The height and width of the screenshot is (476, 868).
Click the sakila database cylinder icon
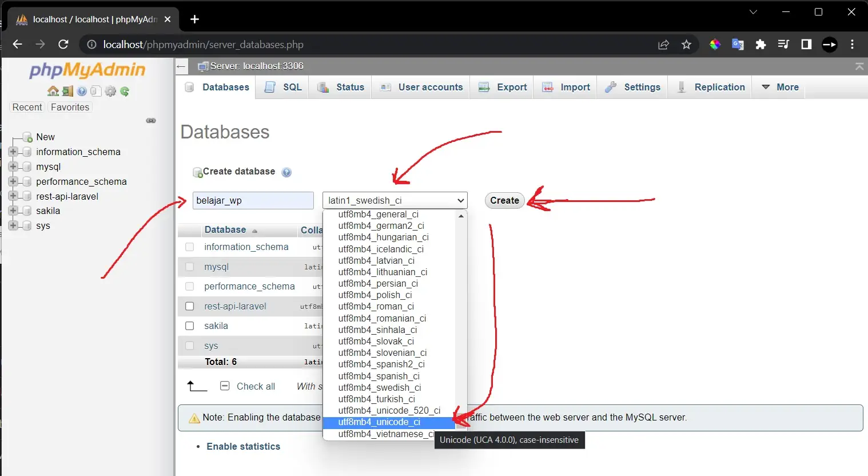(x=26, y=211)
